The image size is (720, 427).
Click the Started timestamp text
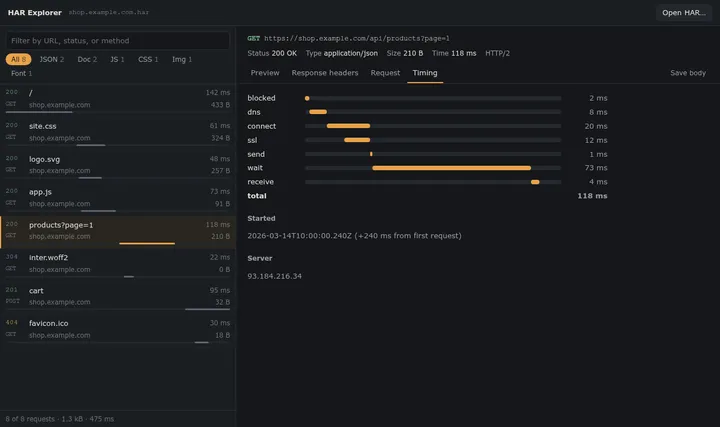click(x=354, y=236)
